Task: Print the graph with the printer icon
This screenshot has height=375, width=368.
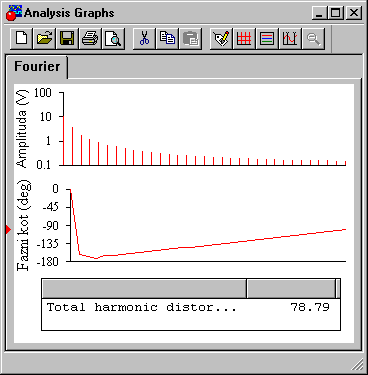Action: pos(90,39)
